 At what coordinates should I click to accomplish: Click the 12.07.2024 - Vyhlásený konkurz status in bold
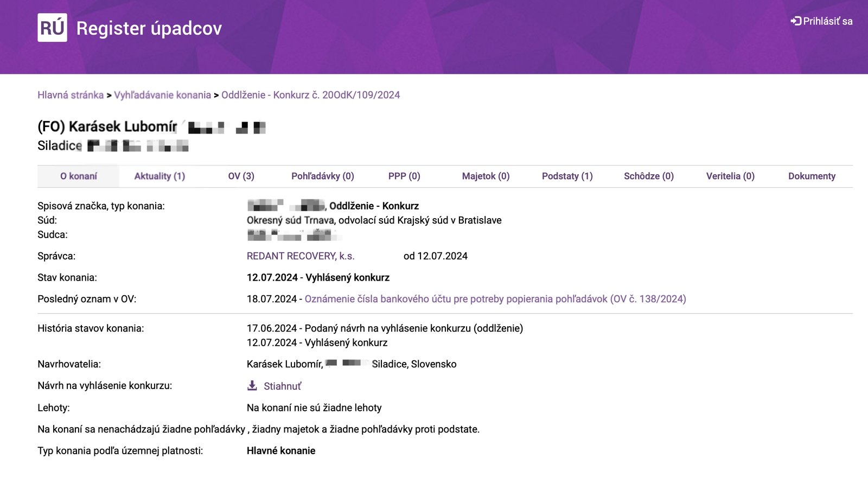tap(318, 278)
